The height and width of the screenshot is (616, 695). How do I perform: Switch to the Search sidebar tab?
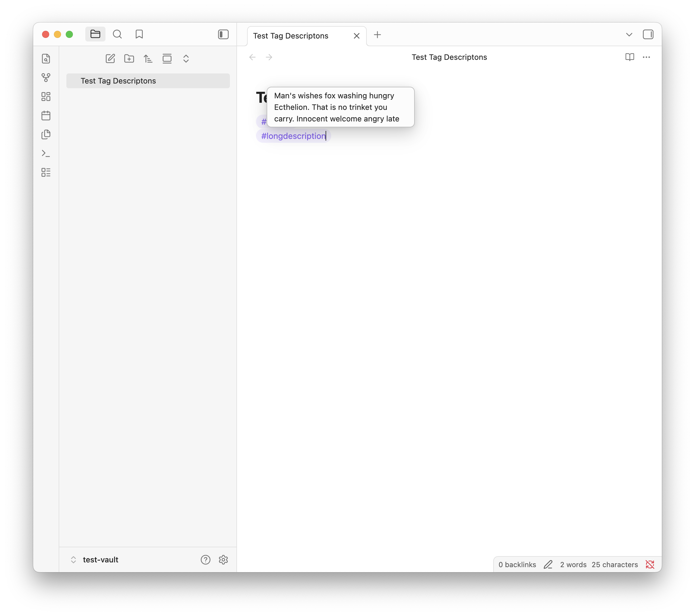click(x=117, y=34)
